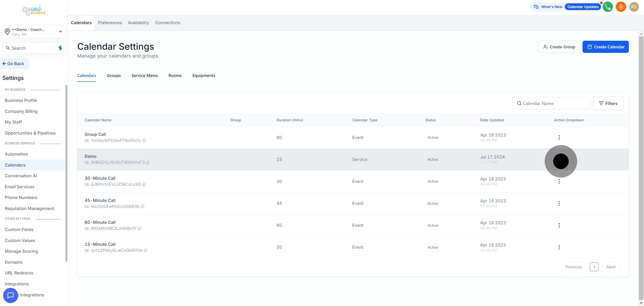The width and height of the screenshot is (644, 306).
Task: Click the Create Calendar button
Action: 605,47
